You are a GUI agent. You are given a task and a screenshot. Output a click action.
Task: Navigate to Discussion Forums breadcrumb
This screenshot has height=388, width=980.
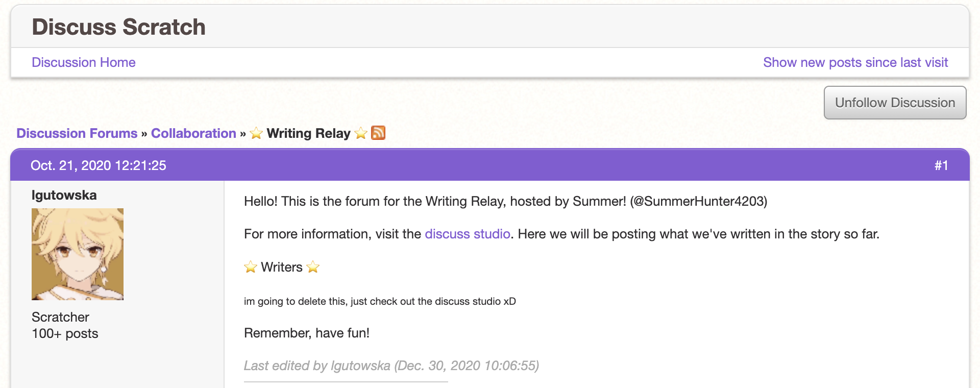(77, 133)
